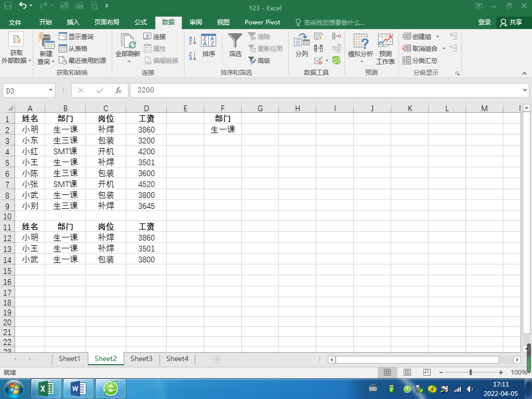Viewport: 532px width, 399px height.
Task: Click Text to Columns (分列)
Action: point(301,45)
